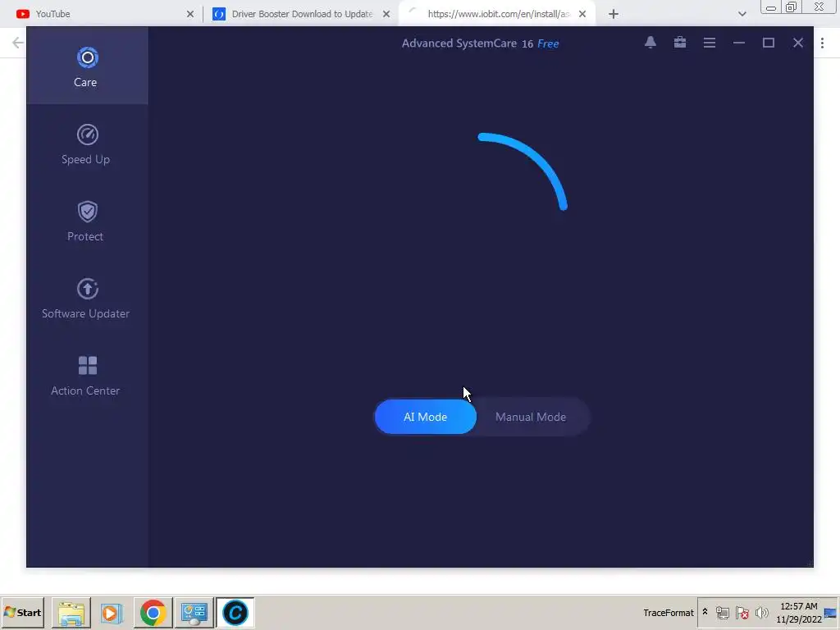Select the iobit.com install tab
The width and height of the screenshot is (840, 630).
497,14
